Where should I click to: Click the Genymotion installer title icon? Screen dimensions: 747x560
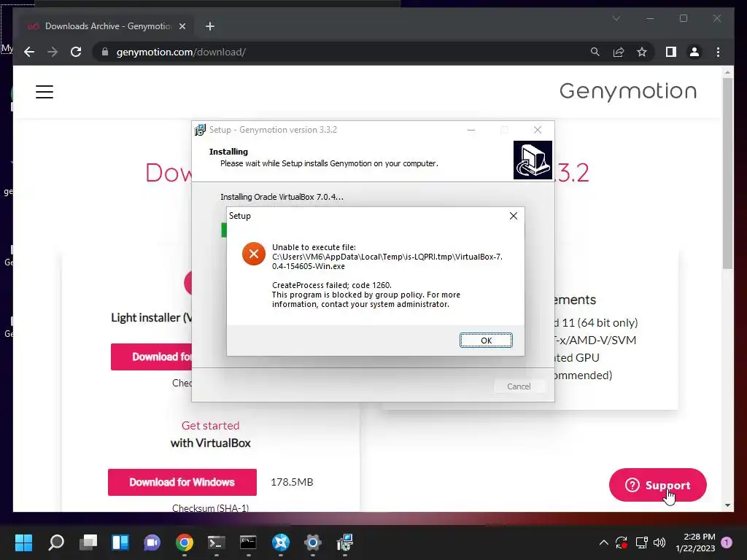coord(200,130)
